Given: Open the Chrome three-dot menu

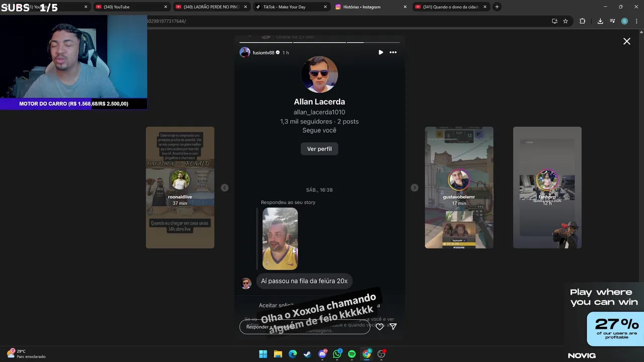Looking at the screenshot, I should pos(636,21).
